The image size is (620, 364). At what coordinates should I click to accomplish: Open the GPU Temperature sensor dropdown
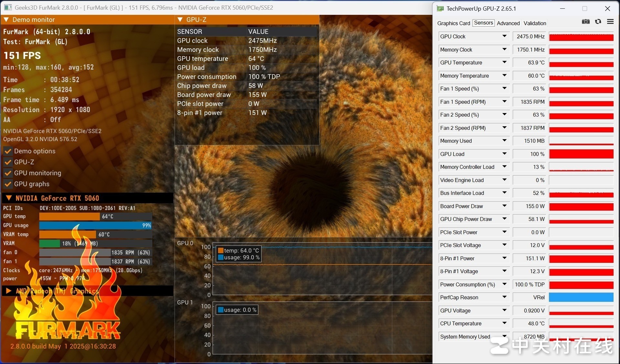[x=504, y=62]
